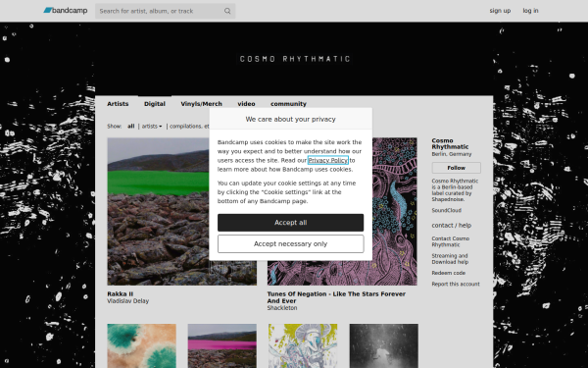Click the Bandcamp logo

(x=66, y=11)
